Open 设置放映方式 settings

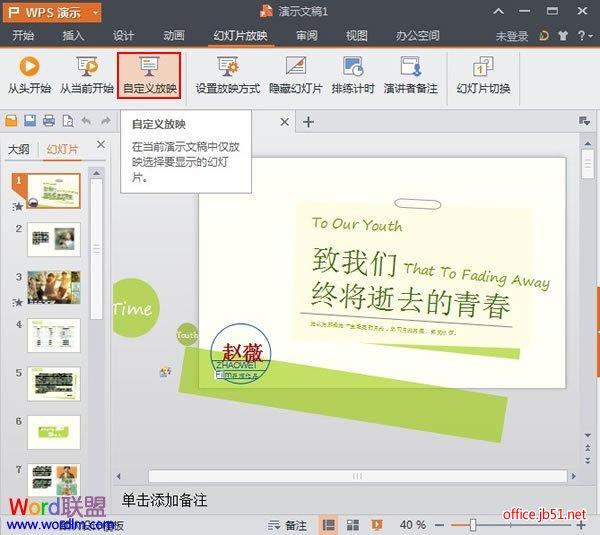227,75
